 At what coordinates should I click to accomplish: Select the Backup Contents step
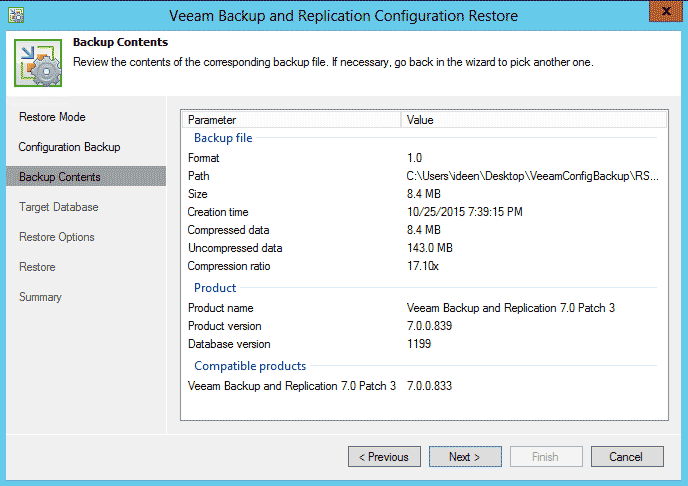tap(86, 176)
